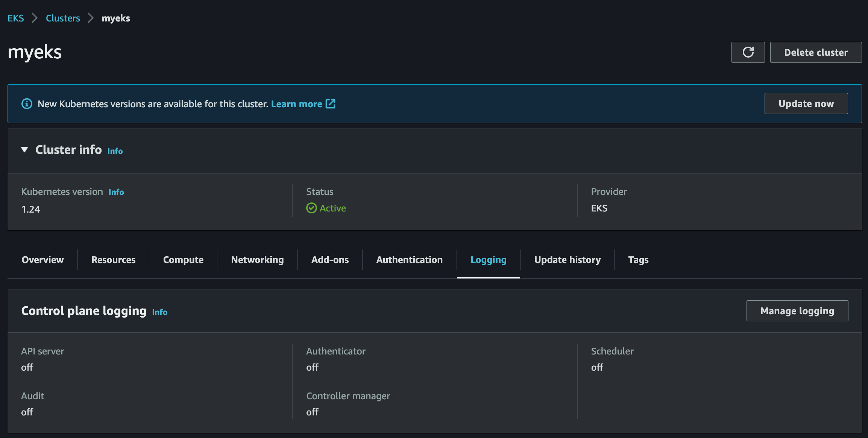Click the info circle icon in banner
Screen dimensions: 868x438
click(x=27, y=104)
